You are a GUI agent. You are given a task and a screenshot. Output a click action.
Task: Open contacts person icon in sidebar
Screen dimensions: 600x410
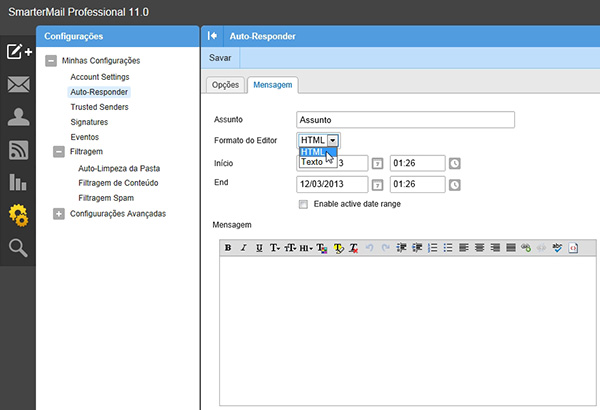18,117
